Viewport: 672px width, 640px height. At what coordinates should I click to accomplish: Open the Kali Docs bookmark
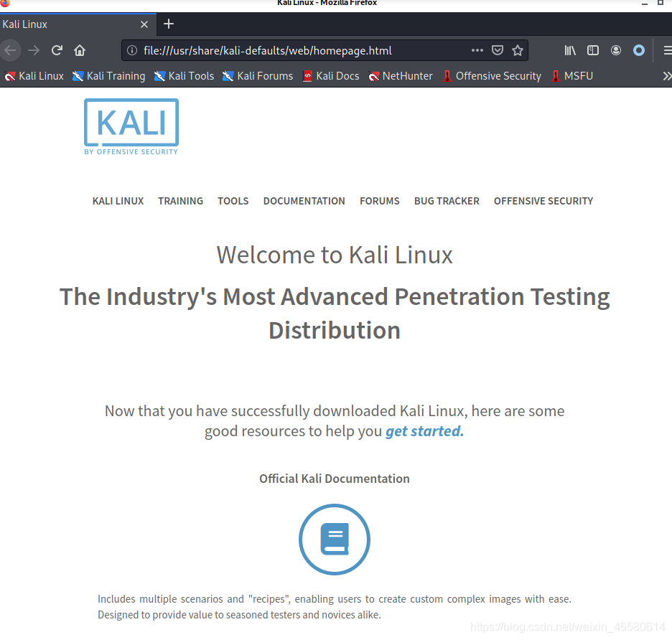tap(331, 76)
